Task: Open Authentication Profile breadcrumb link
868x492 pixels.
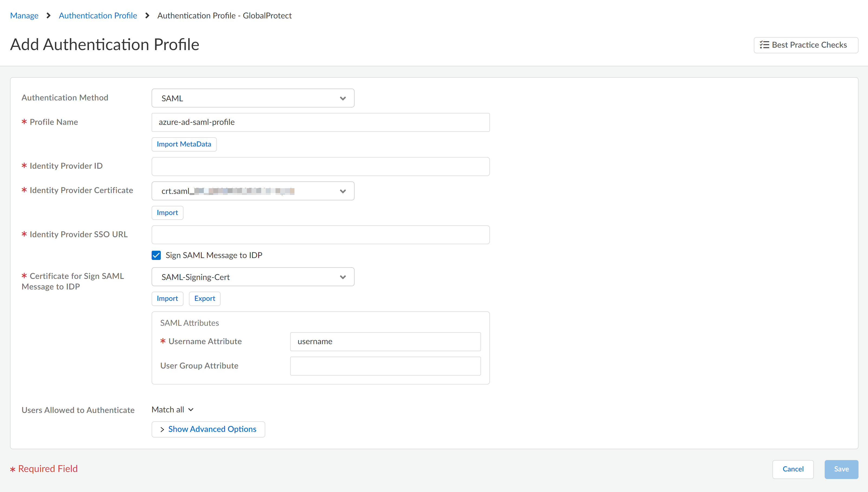Action: (x=98, y=15)
